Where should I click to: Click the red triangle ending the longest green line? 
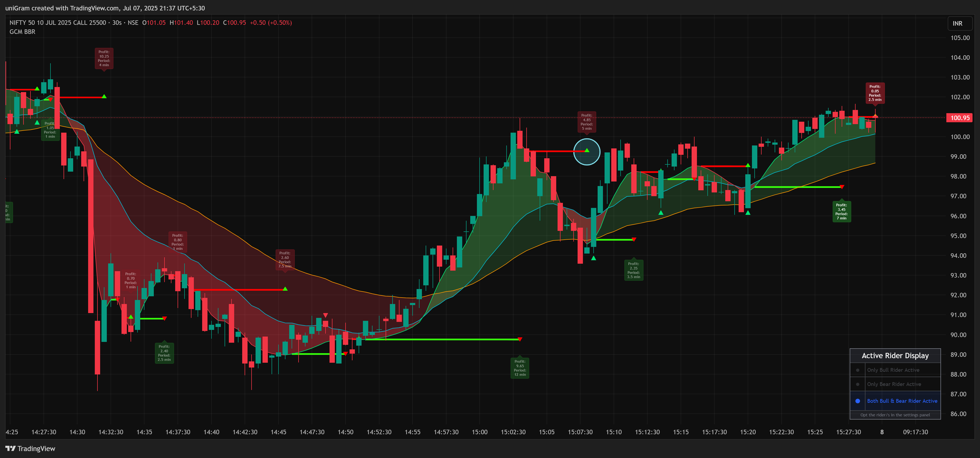pyautogui.click(x=520, y=339)
